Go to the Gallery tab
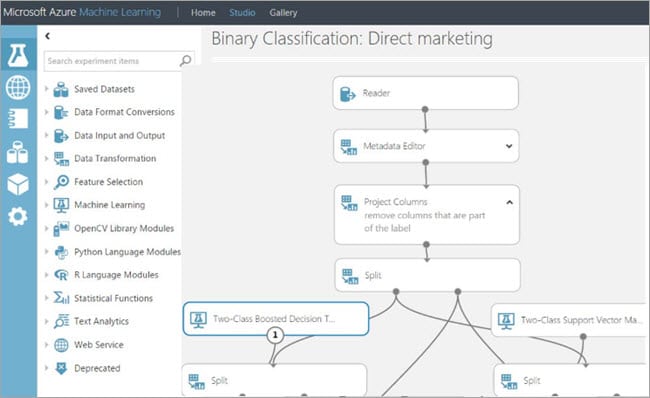 [x=283, y=13]
